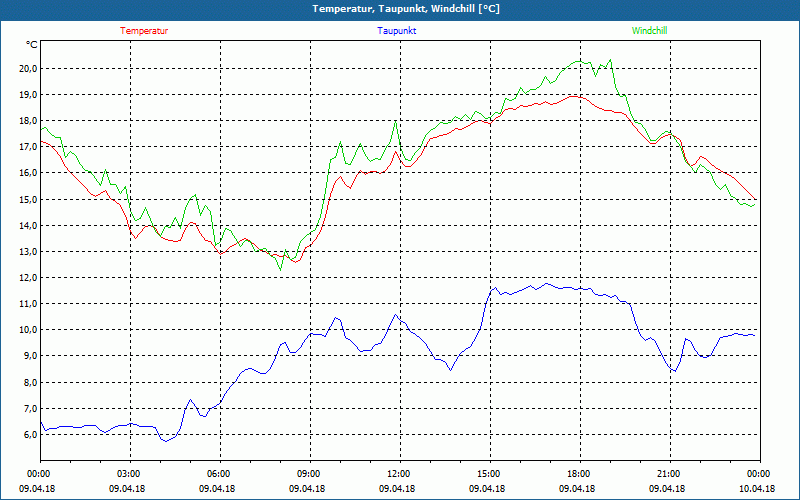This screenshot has height=500, width=800.
Task: Pick the 16,0 tick label on the y-axis
Action: tap(26, 173)
